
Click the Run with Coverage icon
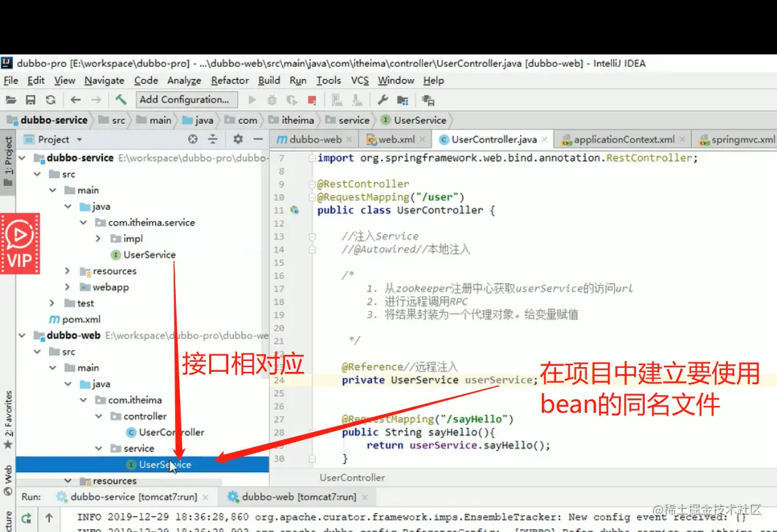[x=292, y=100]
